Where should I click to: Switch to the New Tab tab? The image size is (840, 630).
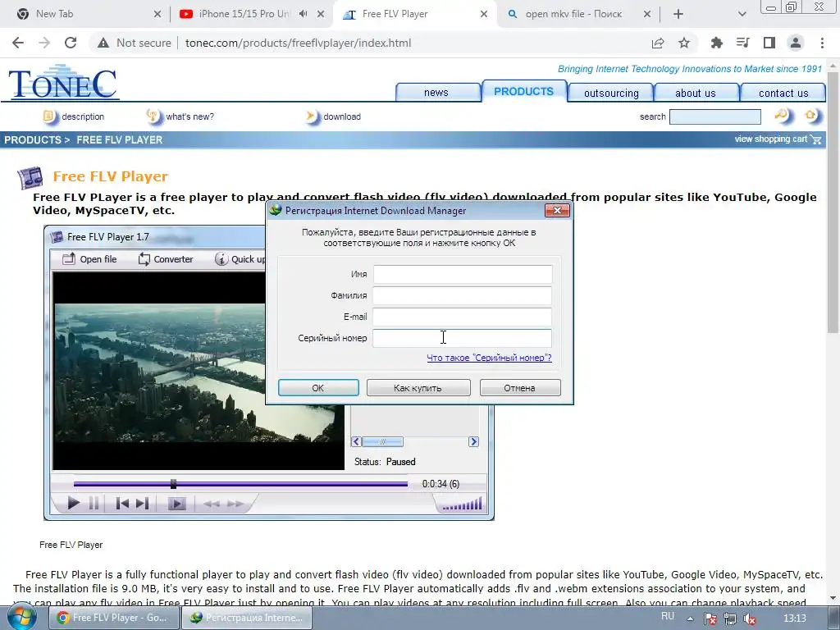pyautogui.click(x=89, y=14)
